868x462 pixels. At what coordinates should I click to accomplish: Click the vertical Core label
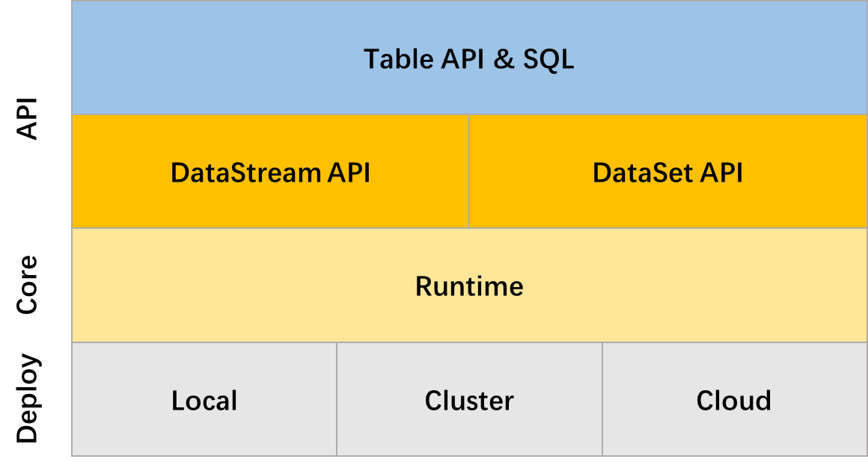27,285
